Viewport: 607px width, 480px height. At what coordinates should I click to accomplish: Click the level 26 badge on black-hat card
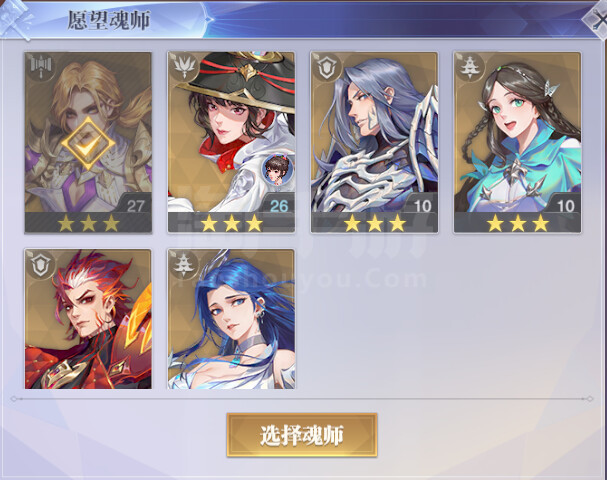coord(279,206)
